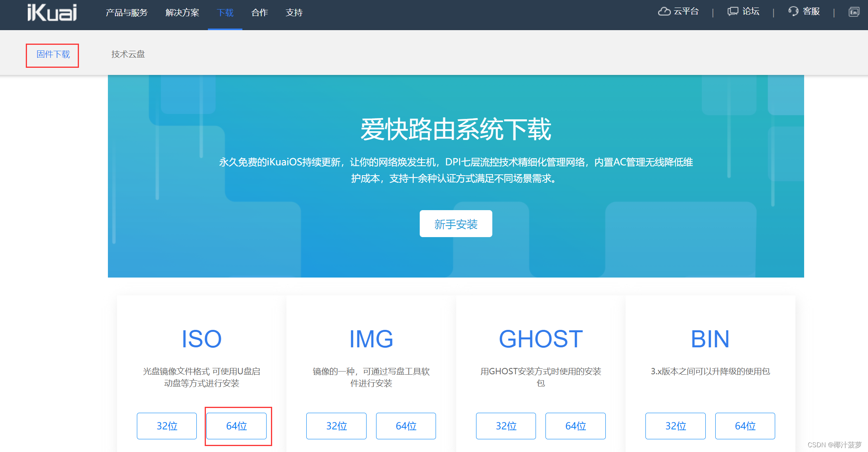Viewport: 868px width, 452px height.
Task: Select the 下载 navigation item
Action: (x=225, y=13)
